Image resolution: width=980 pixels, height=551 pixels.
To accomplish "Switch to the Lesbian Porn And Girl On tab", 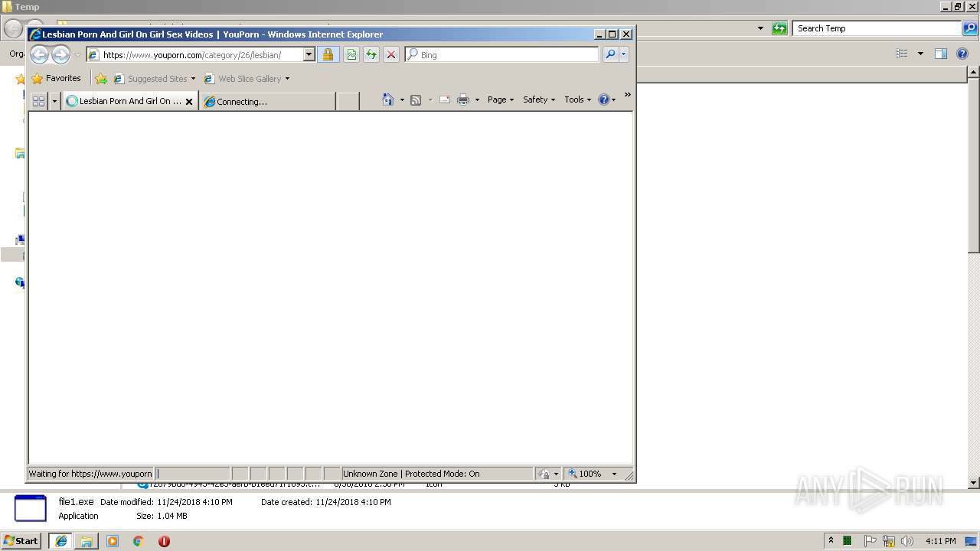I will point(130,101).
